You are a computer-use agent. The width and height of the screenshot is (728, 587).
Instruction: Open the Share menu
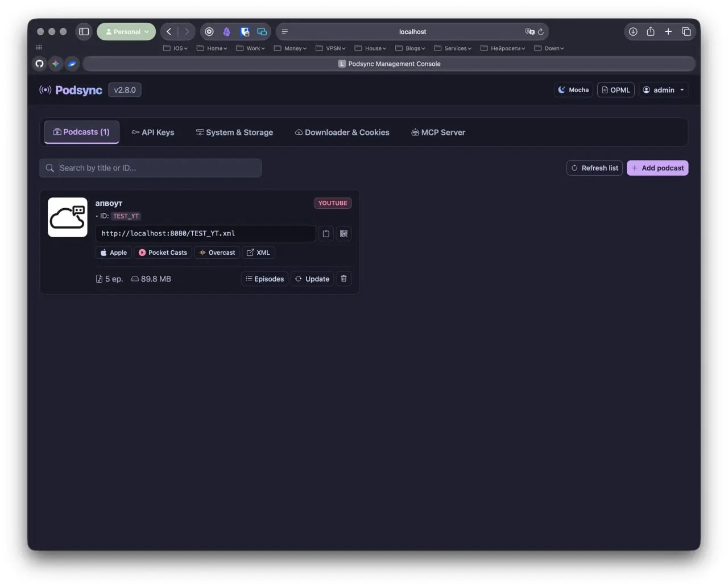[651, 32]
